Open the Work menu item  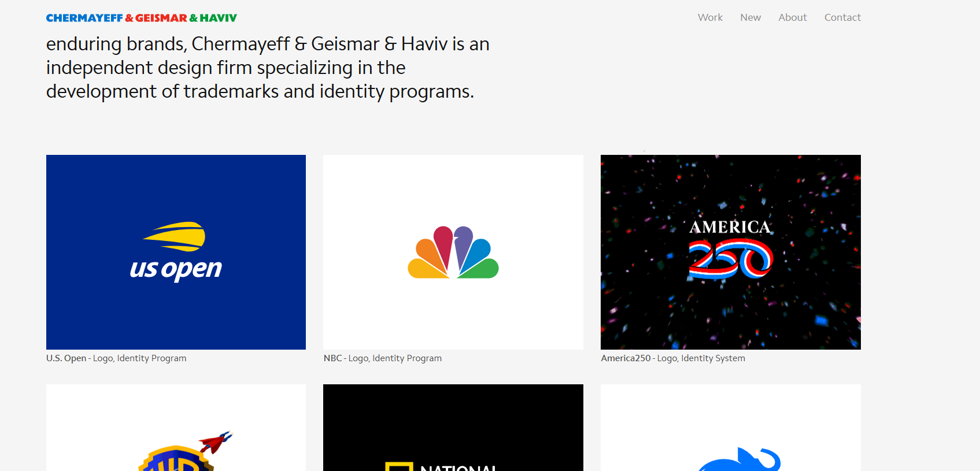[x=710, y=17]
